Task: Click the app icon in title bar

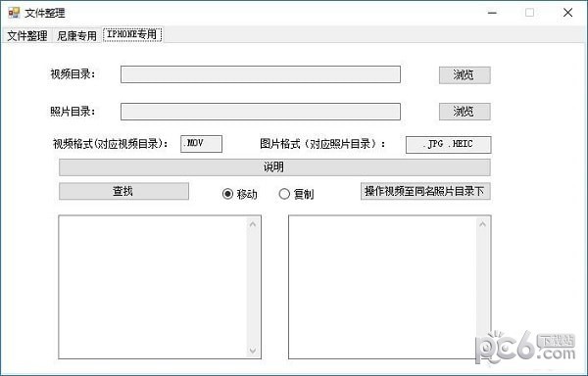Action: pos(14,13)
